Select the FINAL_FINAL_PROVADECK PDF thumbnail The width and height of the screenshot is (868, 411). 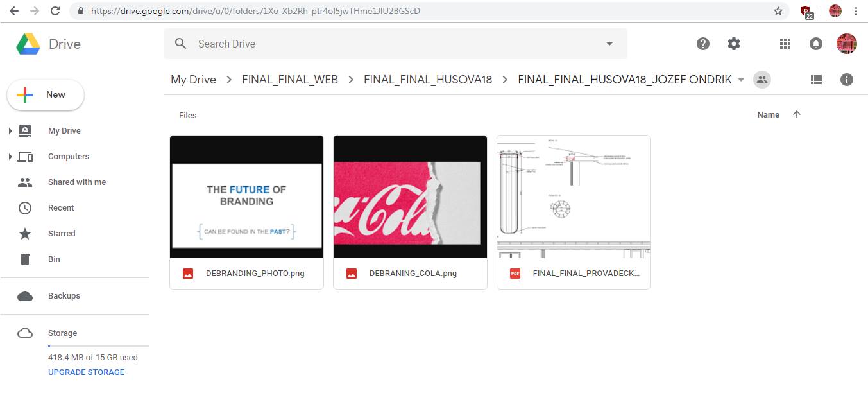point(574,197)
